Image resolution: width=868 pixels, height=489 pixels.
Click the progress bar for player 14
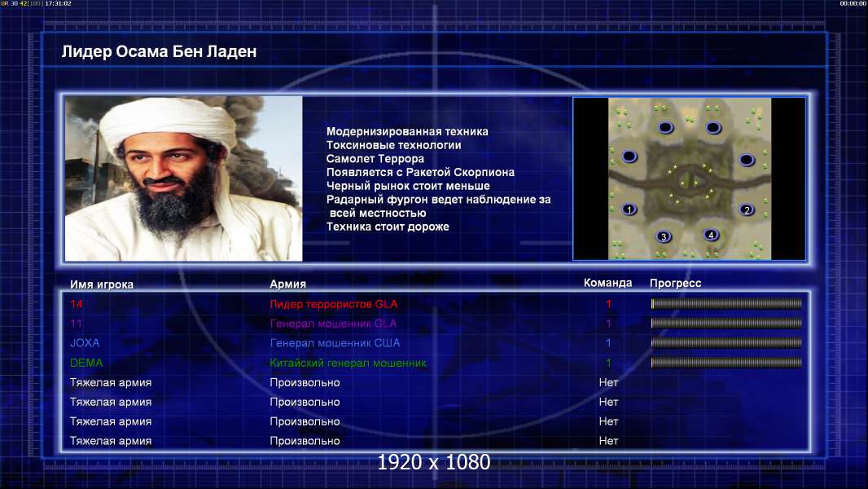pos(726,304)
